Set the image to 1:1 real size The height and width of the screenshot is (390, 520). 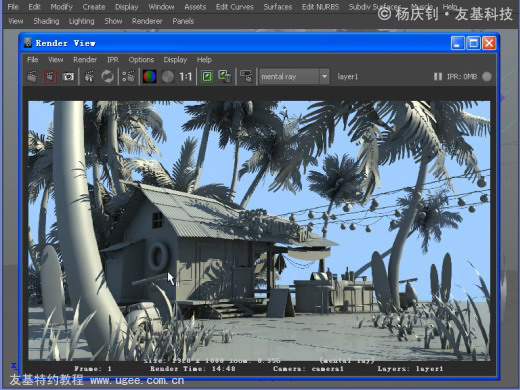[185, 77]
